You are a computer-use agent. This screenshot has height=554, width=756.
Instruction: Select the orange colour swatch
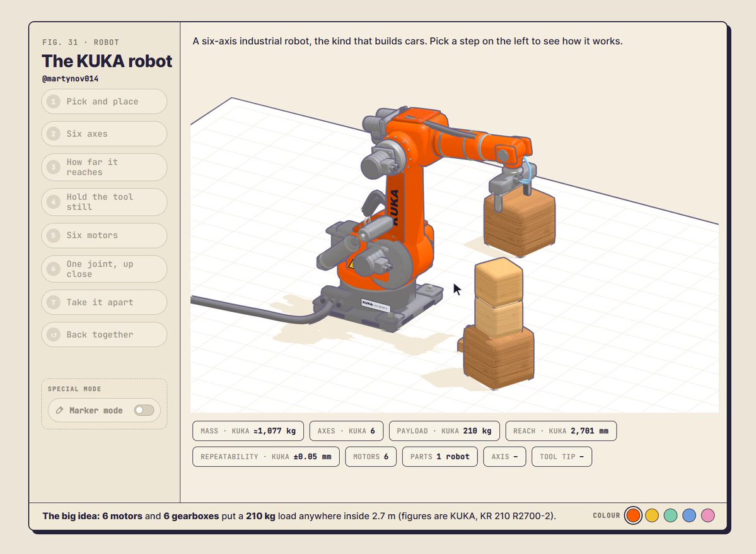(633, 516)
